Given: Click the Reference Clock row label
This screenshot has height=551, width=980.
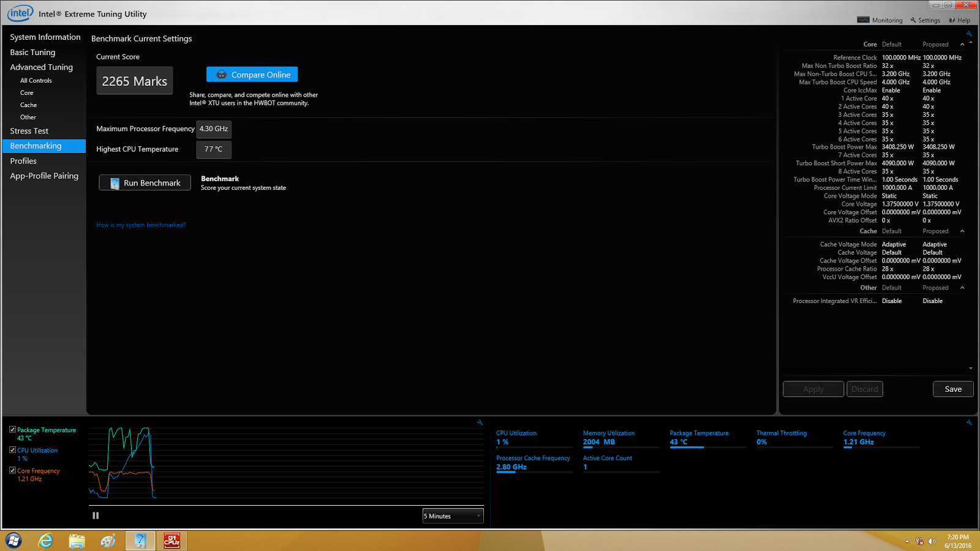Looking at the screenshot, I should coord(855,58).
